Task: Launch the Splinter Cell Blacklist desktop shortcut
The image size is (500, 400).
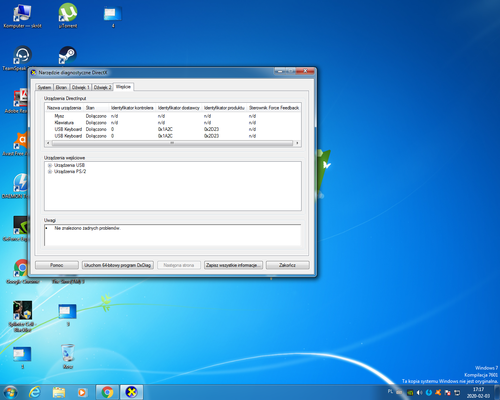Action: [22, 316]
